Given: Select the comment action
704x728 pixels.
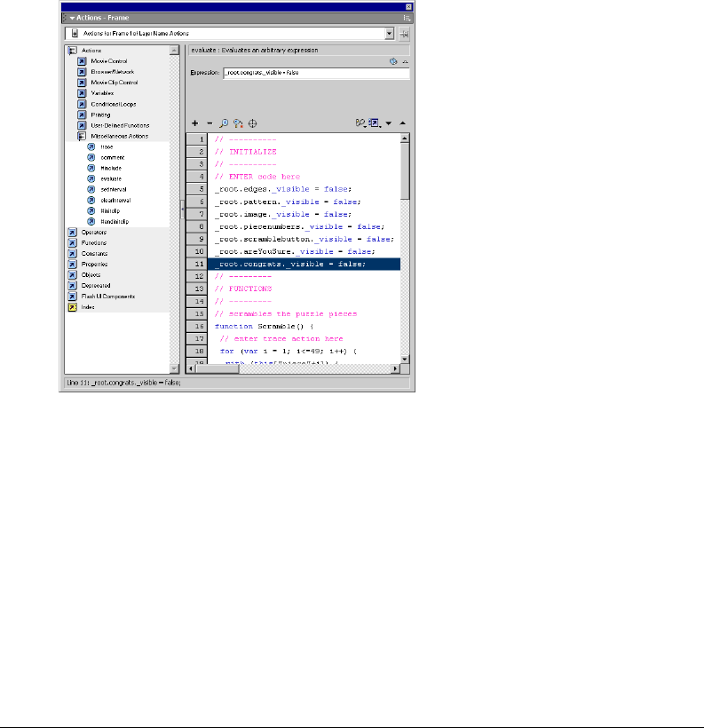Looking at the screenshot, I should click(x=113, y=157).
